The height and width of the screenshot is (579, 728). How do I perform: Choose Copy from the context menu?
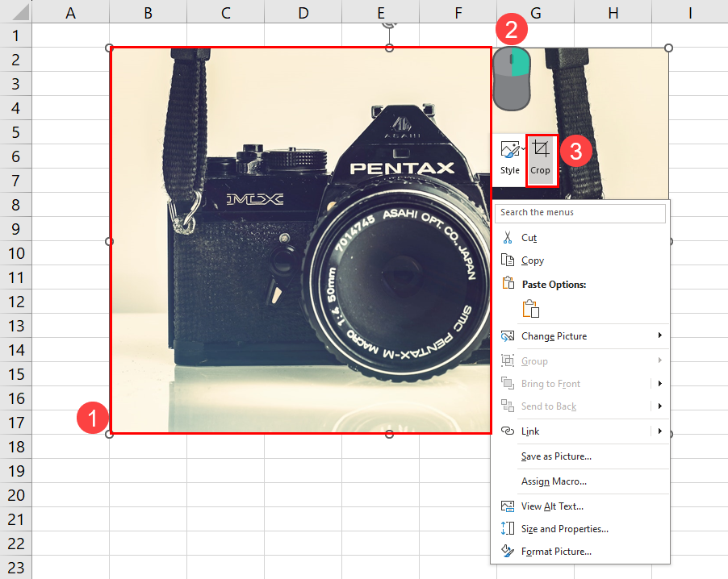tap(580, 260)
